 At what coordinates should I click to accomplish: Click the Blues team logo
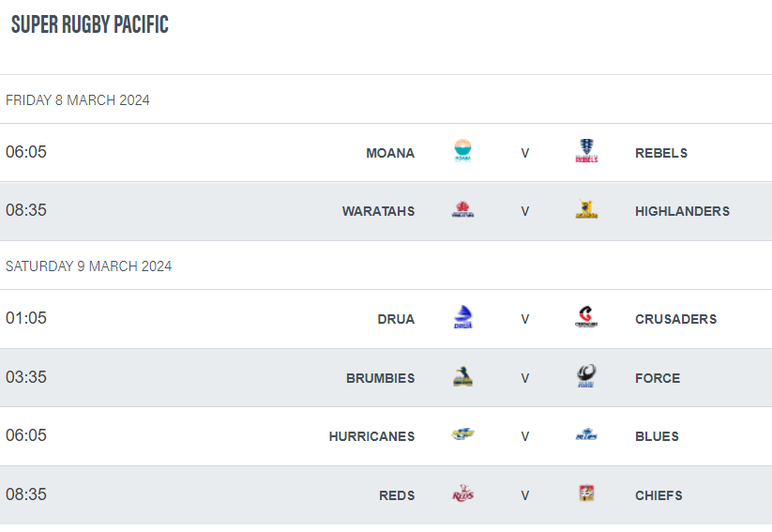[x=586, y=434]
